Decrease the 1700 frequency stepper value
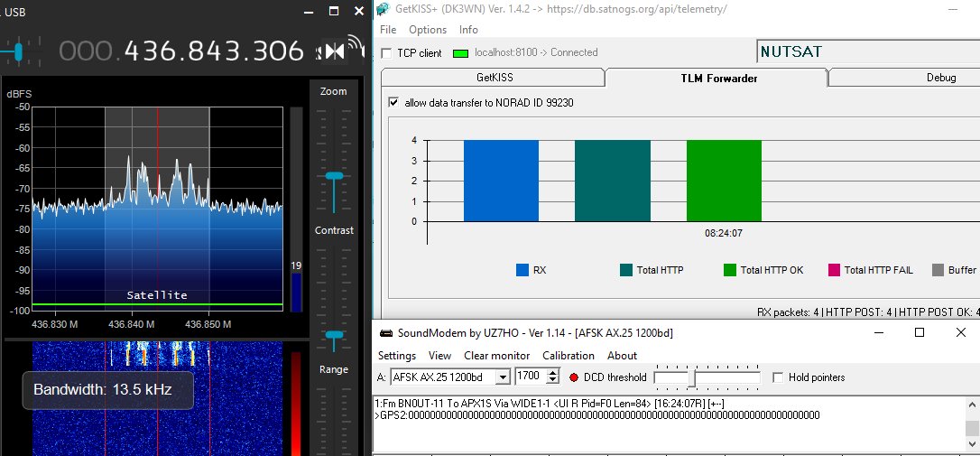The height and width of the screenshot is (456, 980). tap(552, 380)
